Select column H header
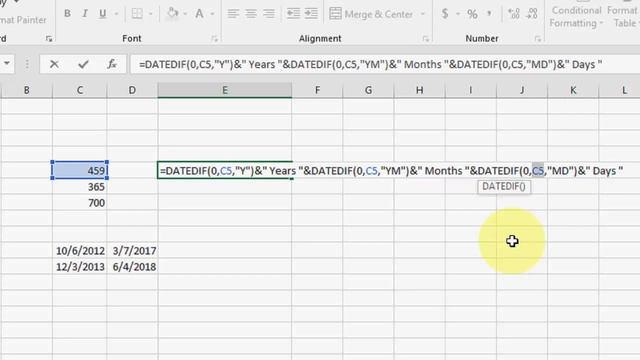The image size is (640, 360). (x=420, y=90)
